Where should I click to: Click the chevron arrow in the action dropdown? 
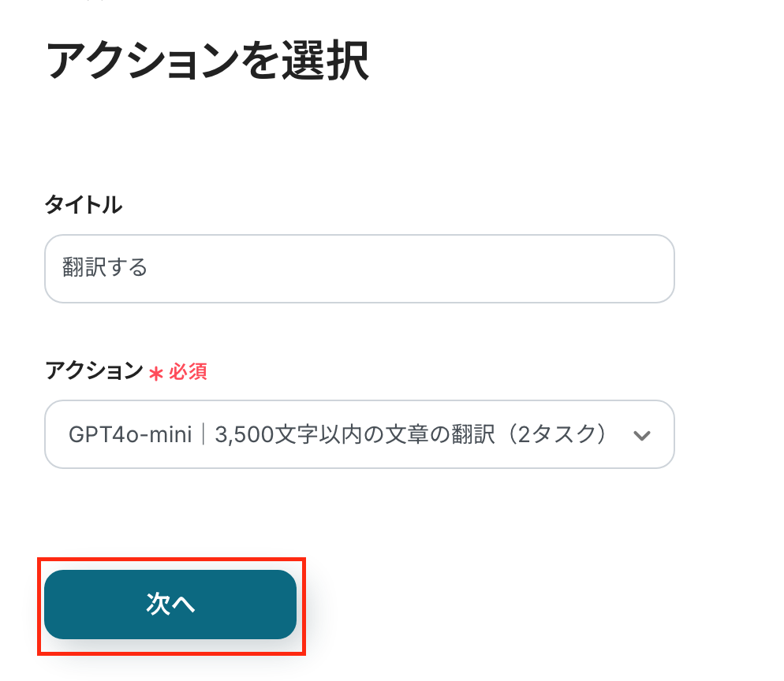point(642,435)
